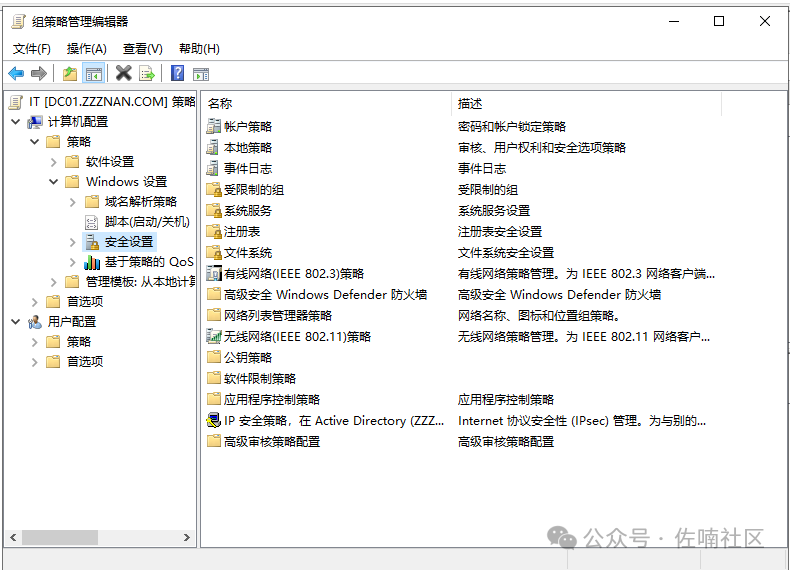Screen dimensions: 790x570
Task: Click the 系统服务 folder icon
Action: coord(214,210)
